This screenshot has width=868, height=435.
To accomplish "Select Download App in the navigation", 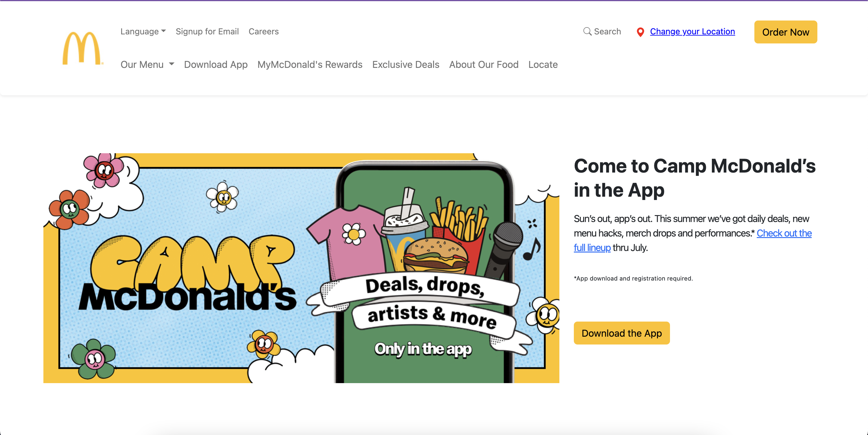I will pos(216,65).
